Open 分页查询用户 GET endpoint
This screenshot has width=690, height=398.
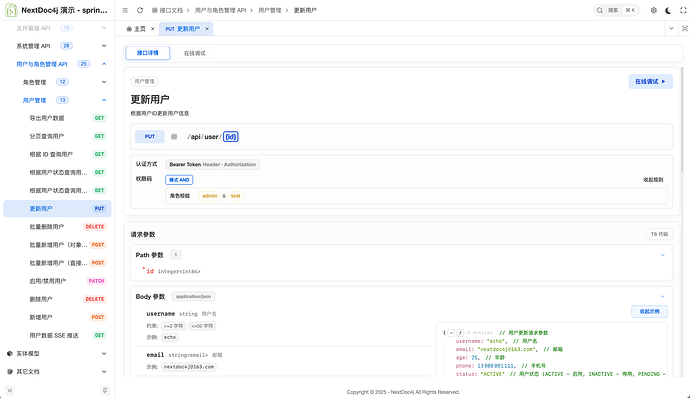click(x=57, y=136)
